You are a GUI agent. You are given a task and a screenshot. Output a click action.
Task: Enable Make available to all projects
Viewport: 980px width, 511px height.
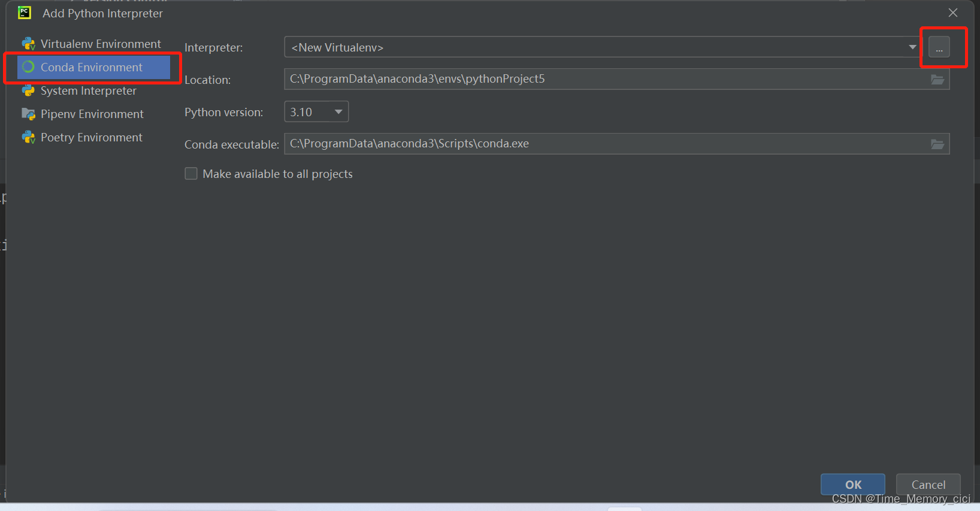pos(191,174)
